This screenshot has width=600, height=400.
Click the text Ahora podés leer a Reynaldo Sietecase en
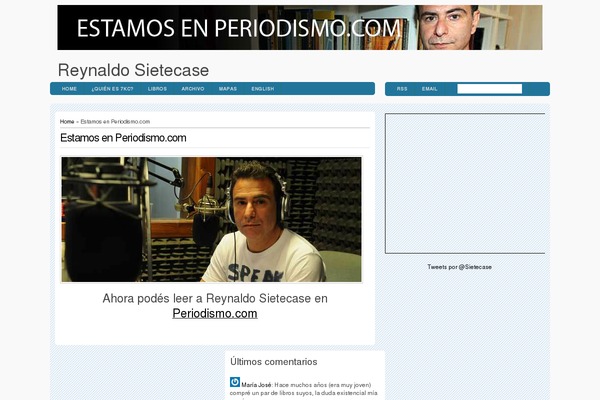click(x=215, y=299)
